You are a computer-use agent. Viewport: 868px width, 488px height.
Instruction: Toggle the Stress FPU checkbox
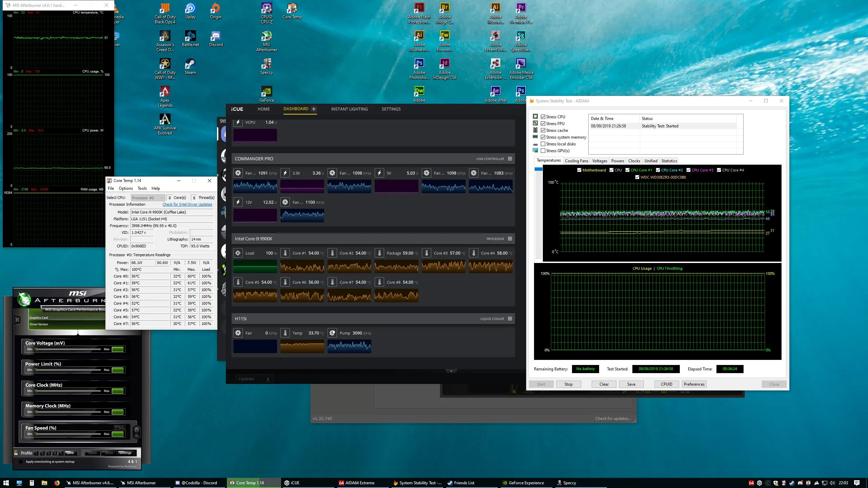[x=543, y=123]
